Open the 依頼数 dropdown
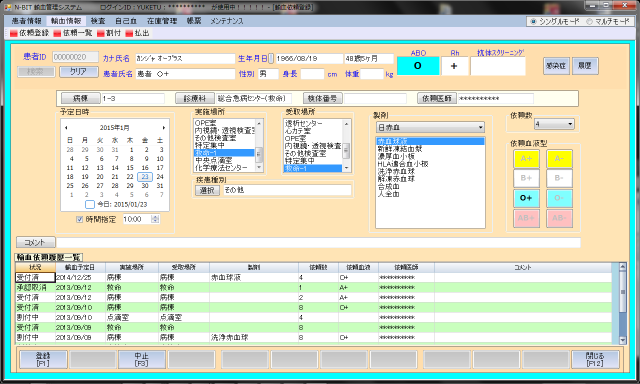This screenshot has width=640, height=384. coord(570,124)
